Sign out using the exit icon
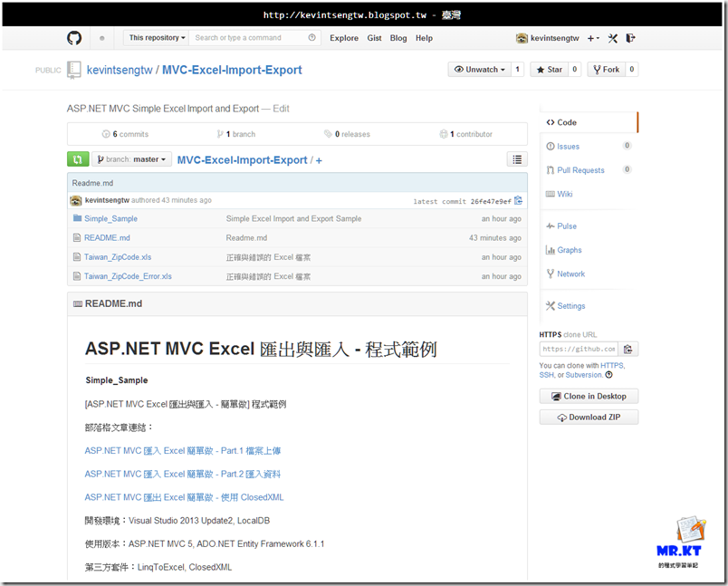 [630, 38]
